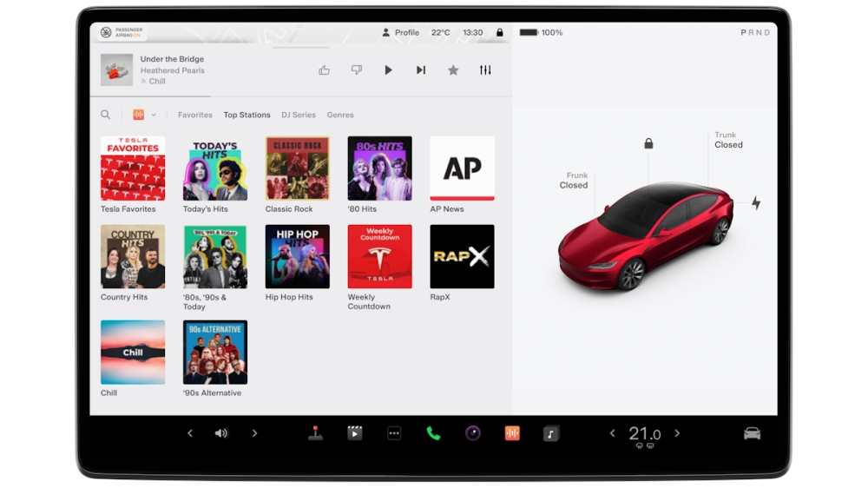This screenshot has height=488, width=868.
Task: Tap the lock icon in status bar
Action: click(500, 33)
